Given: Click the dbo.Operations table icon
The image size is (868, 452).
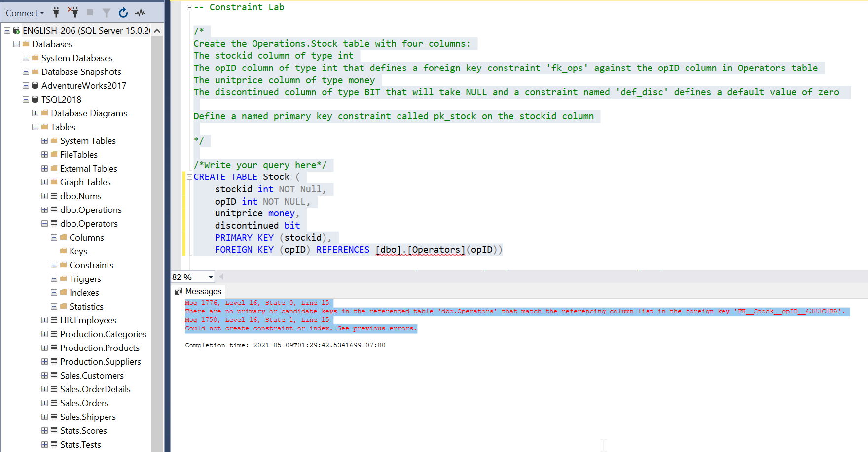Looking at the screenshot, I should (54, 210).
